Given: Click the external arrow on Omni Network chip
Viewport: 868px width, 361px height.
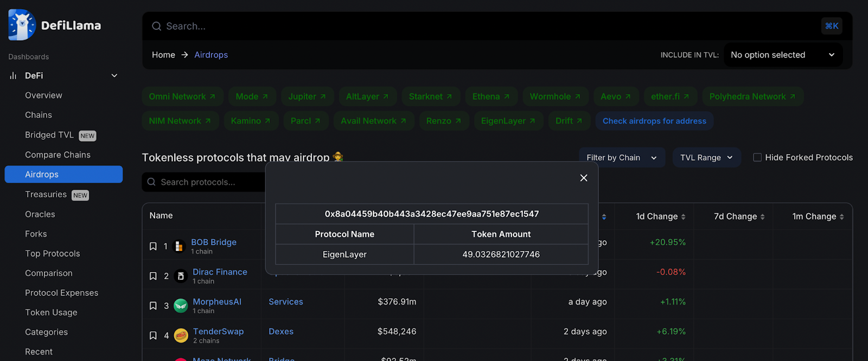Looking at the screenshot, I should point(213,96).
